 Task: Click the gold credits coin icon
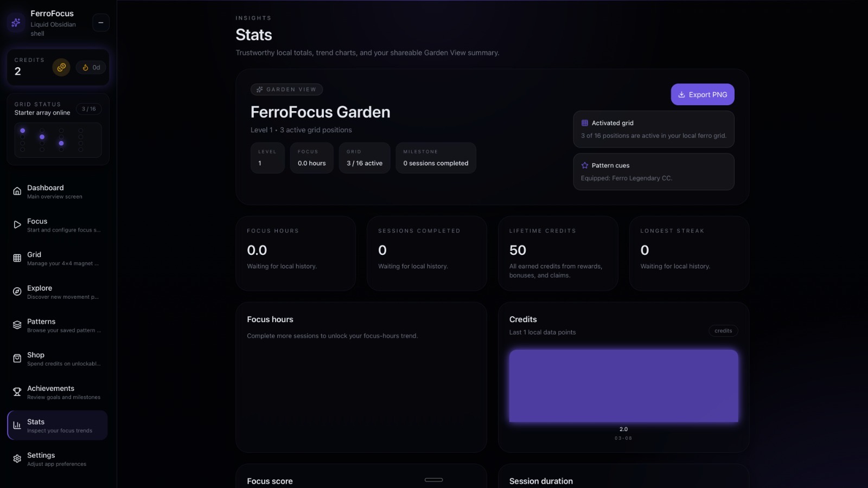[x=61, y=67]
